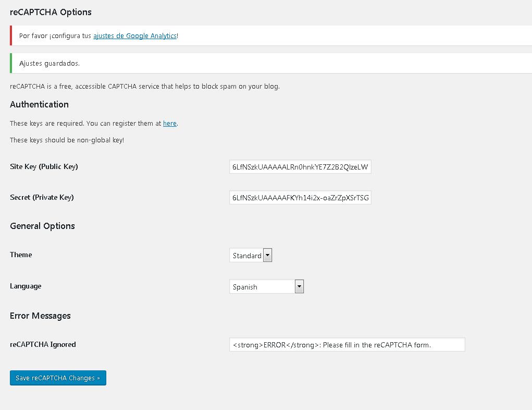Viewport: 532px width, 410px height.
Task: Focus the Site Key (Public Key) field
Action: pos(300,167)
